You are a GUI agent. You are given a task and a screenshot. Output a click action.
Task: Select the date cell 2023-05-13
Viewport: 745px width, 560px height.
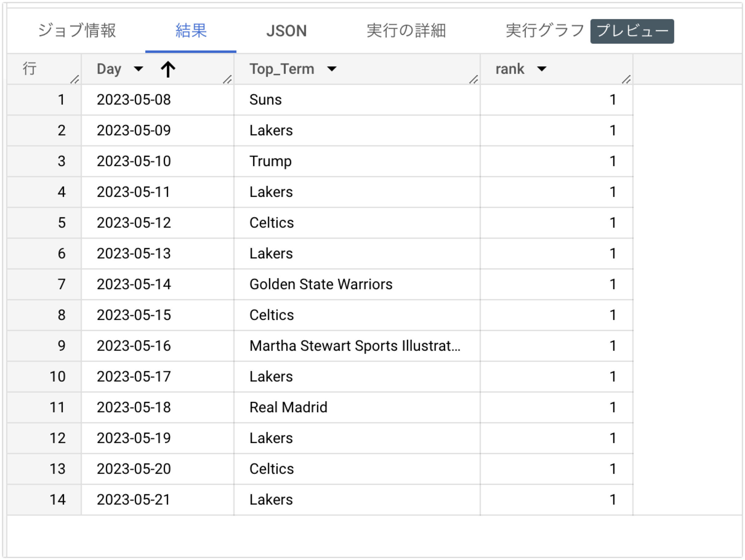click(158, 254)
